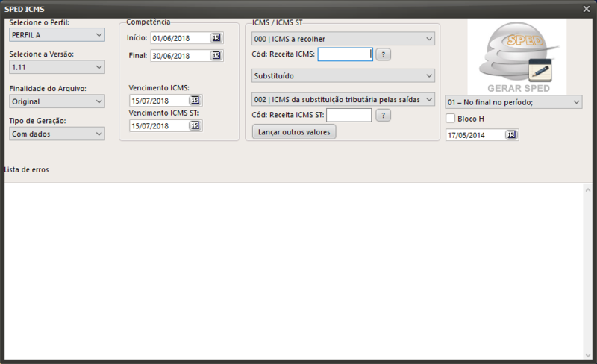This screenshot has height=364, width=597.
Task: Open calendar for Início date
Action: click(x=216, y=38)
